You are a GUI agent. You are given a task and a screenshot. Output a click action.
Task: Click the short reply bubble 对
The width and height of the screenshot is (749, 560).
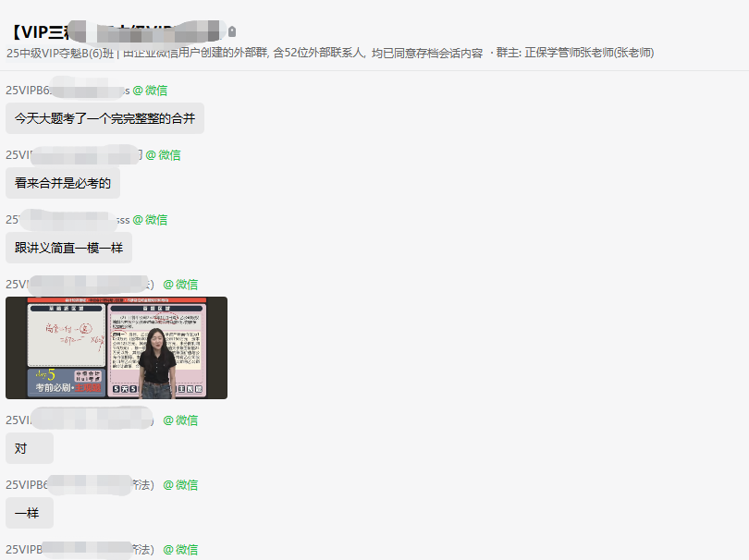[x=29, y=446]
